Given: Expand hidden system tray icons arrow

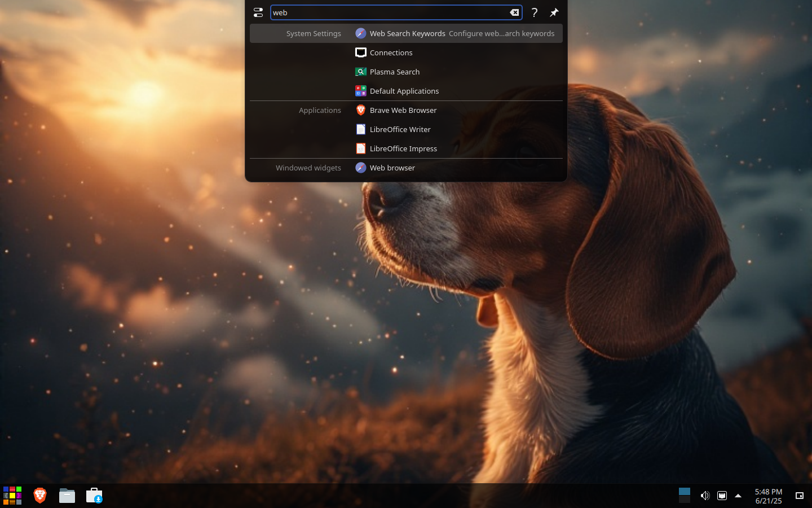Looking at the screenshot, I should (738, 496).
